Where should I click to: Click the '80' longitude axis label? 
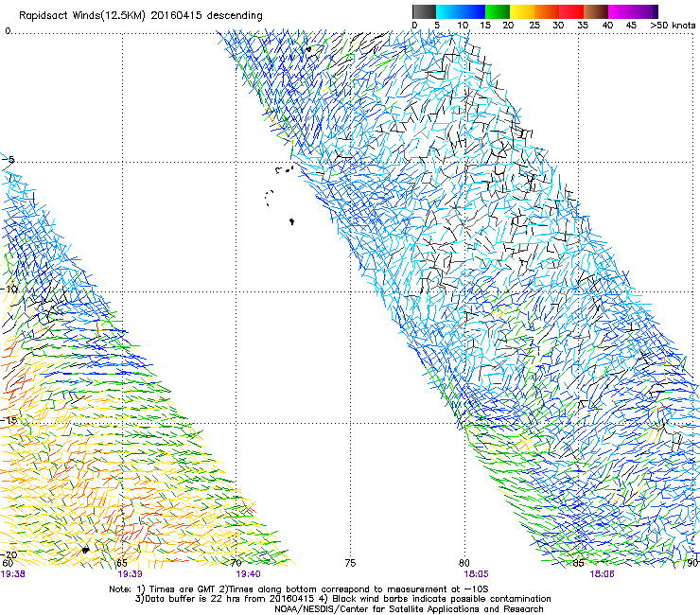coord(464,563)
